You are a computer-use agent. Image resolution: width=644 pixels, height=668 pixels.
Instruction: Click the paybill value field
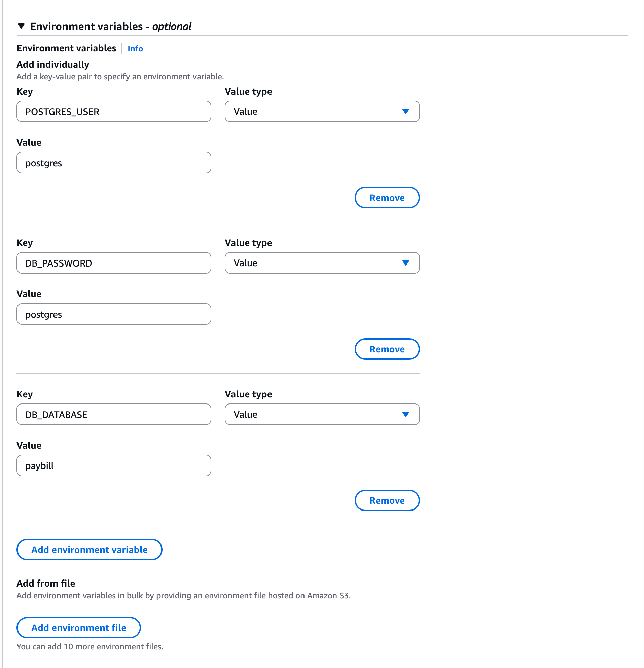pyautogui.click(x=113, y=465)
